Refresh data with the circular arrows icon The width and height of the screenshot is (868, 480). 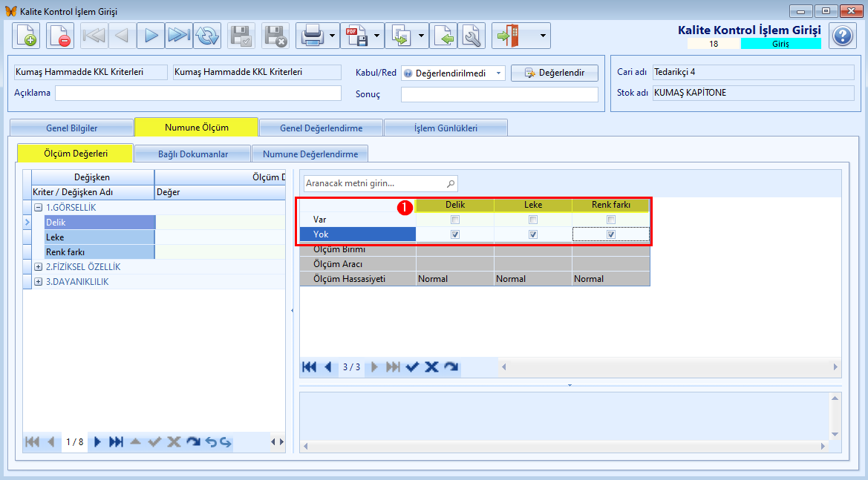click(207, 36)
